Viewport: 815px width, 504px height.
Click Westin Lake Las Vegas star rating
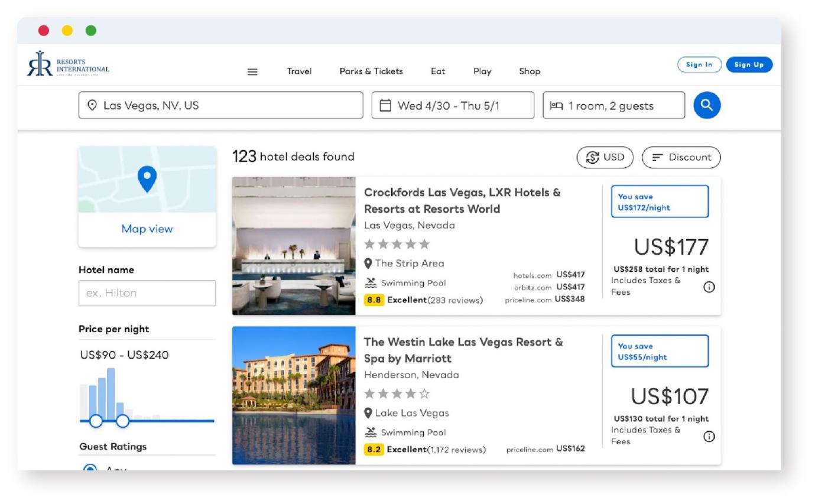click(397, 394)
